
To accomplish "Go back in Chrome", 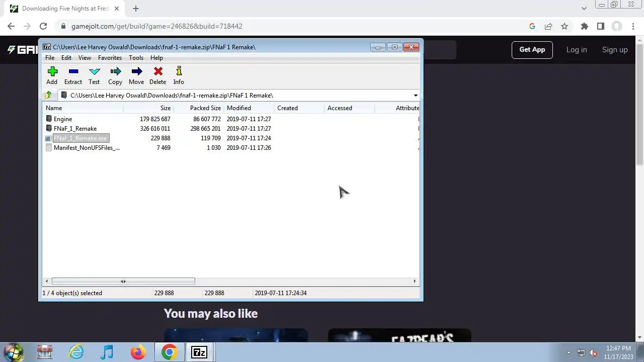I will (x=11, y=26).
